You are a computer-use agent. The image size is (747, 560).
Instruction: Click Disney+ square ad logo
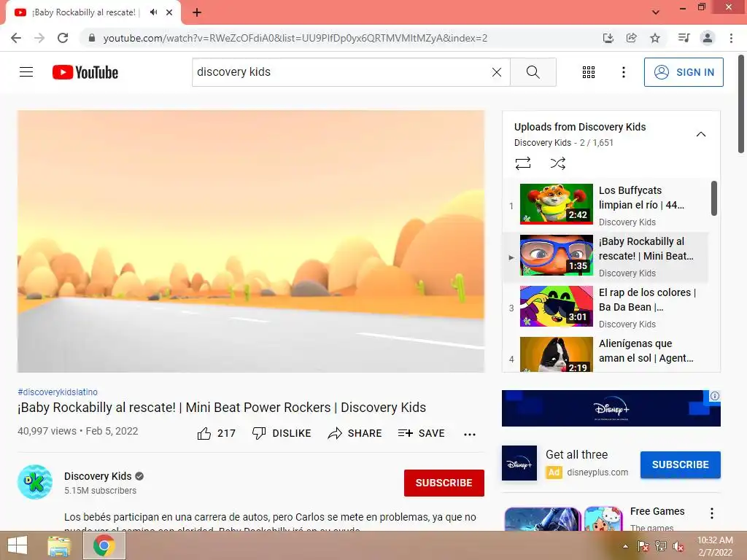[x=519, y=463]
